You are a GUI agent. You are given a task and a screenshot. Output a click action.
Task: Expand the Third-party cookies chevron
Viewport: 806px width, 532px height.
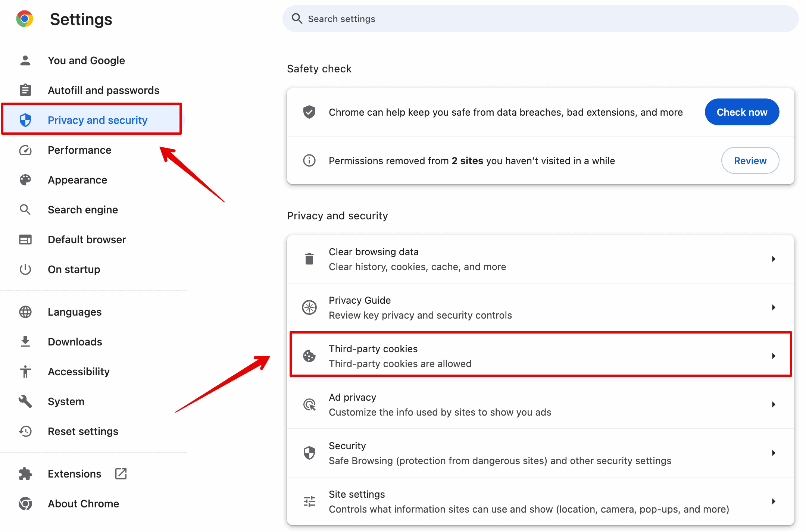(x=774, y=356)
